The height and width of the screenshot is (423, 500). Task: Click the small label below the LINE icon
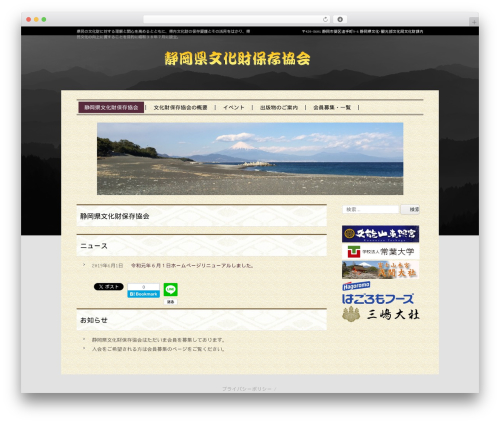point(171,302)
